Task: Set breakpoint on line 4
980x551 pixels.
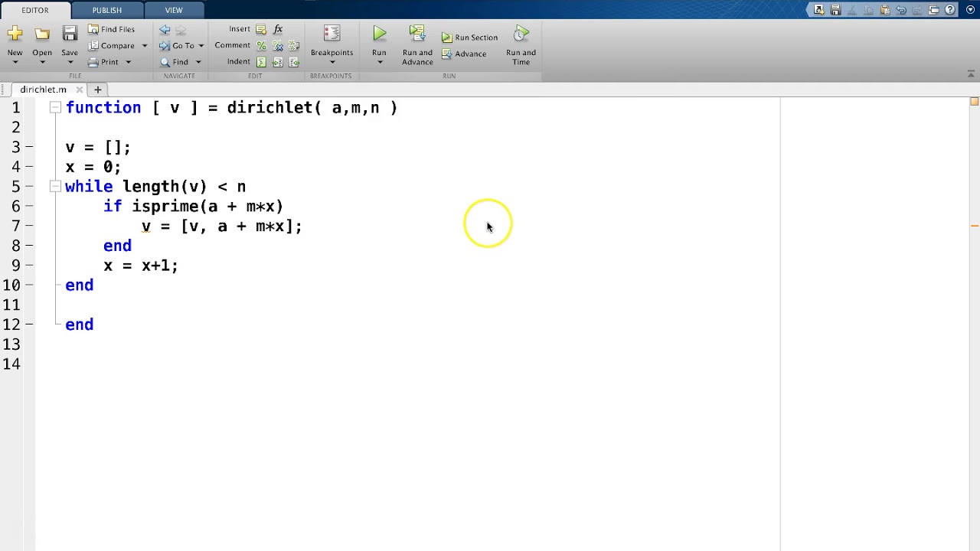Action: click(x=29, y=166)
